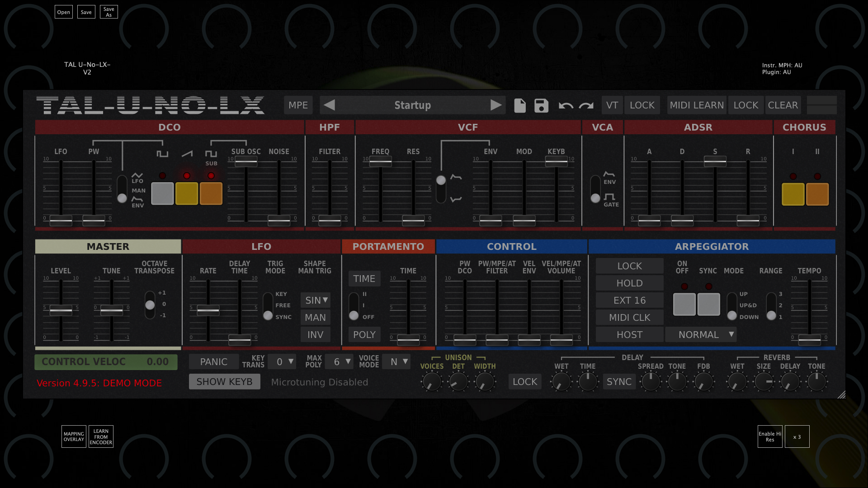Create a new preset with the page icon
This screenshot has height=488, width=868.
[520, 105]
